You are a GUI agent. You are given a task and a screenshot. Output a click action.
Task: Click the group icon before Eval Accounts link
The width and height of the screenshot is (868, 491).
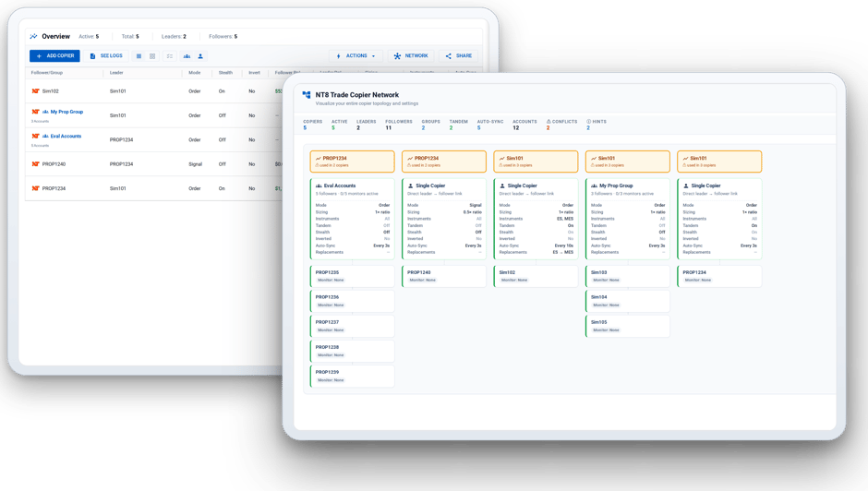[45, 137]
